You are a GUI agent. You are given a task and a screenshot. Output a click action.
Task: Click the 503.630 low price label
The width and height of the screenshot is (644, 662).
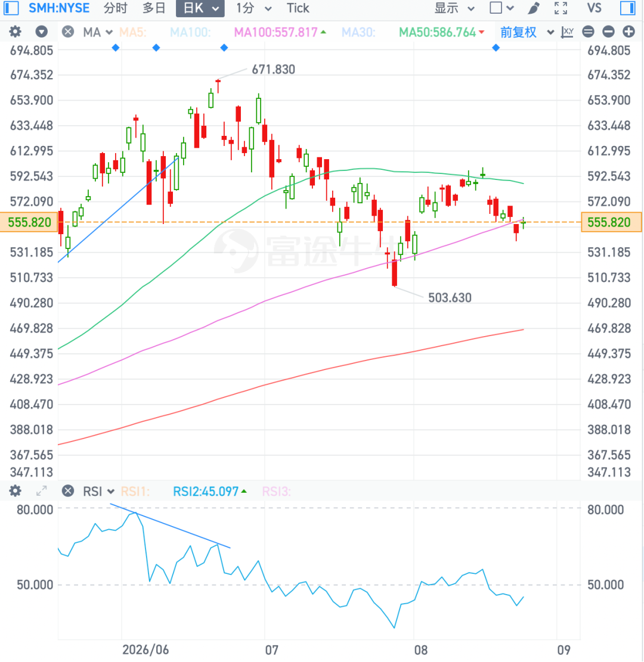pyautogui.click(x=450, y=298)
